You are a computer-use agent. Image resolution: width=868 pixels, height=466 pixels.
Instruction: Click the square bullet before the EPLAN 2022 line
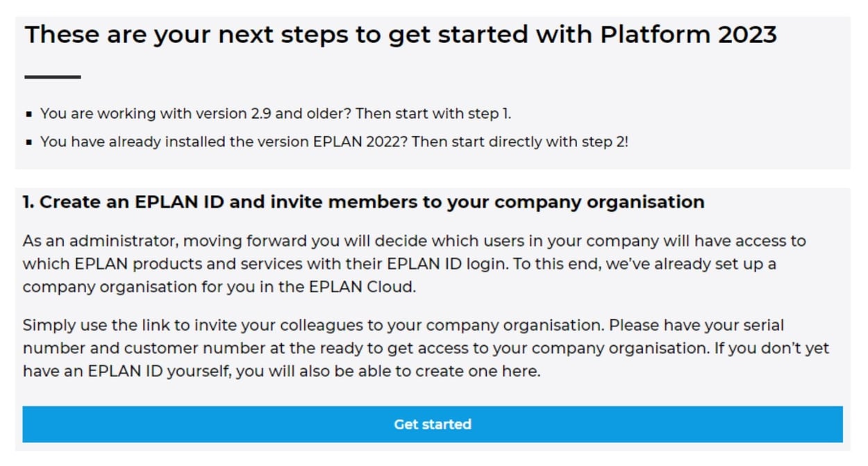[x=29, y=142]
